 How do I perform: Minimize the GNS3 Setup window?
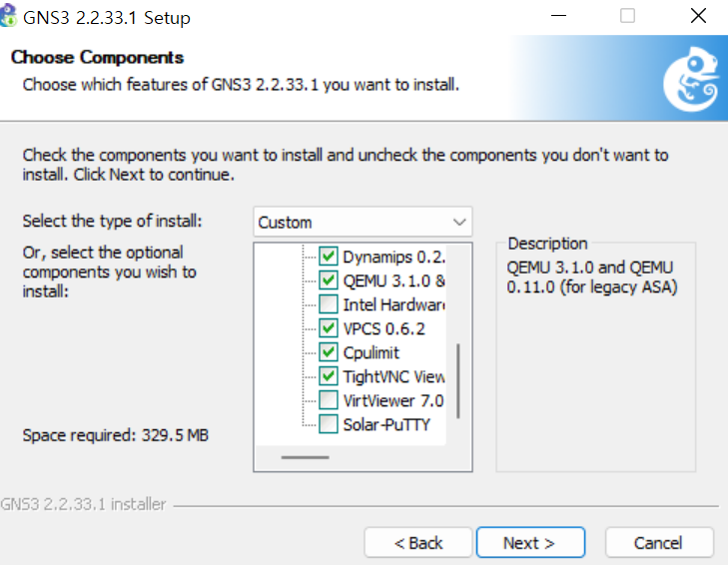point(558,16)
